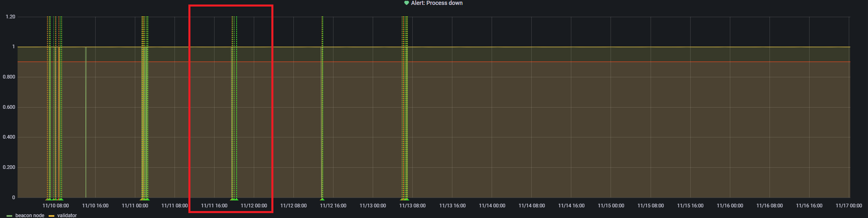The width and height of the screenshot is (868, 218).
Task: Click x-axis label '11/14 16:00'
Action: 571,206
